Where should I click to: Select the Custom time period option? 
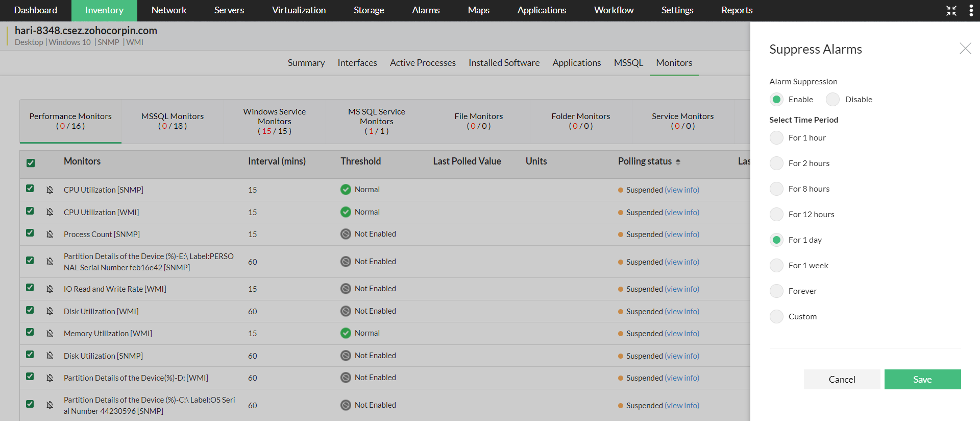(776, 316)
